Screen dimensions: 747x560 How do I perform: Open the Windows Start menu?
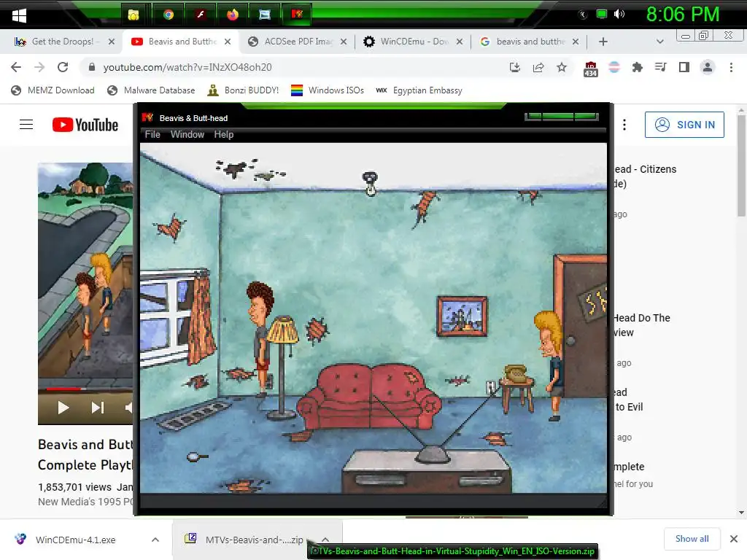click(x=19, y=15)
